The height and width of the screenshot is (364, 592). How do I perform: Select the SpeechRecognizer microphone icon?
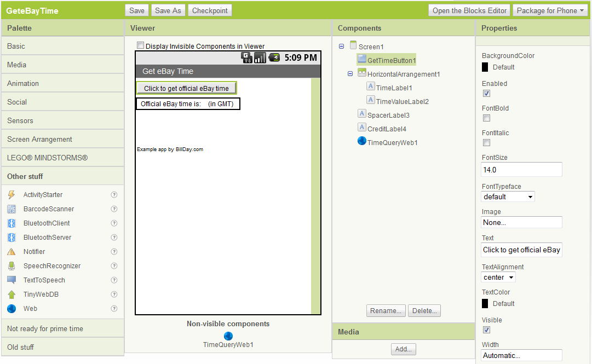(x=12, y=266)
